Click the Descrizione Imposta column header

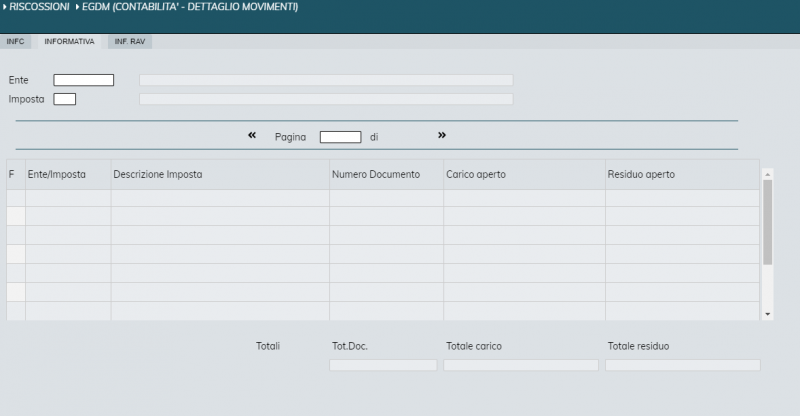tap(158, 174)
